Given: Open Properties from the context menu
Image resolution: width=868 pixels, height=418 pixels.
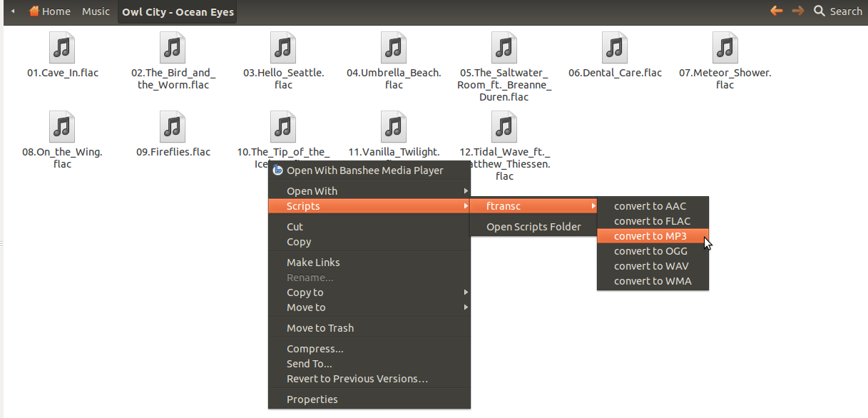Looking at the screenshot, I should (x=369, y=399).
